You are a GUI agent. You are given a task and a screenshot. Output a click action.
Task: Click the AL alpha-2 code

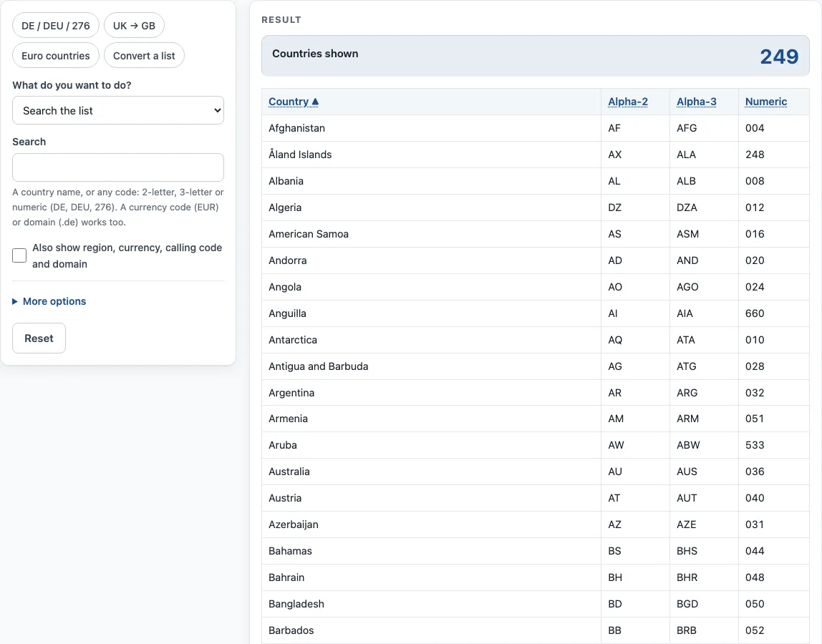point(614,181)
